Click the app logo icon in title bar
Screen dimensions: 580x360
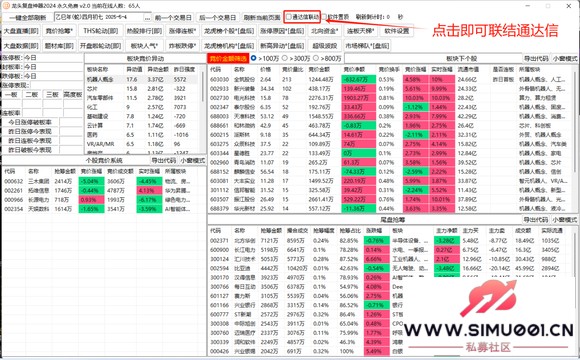click(6, 6)
